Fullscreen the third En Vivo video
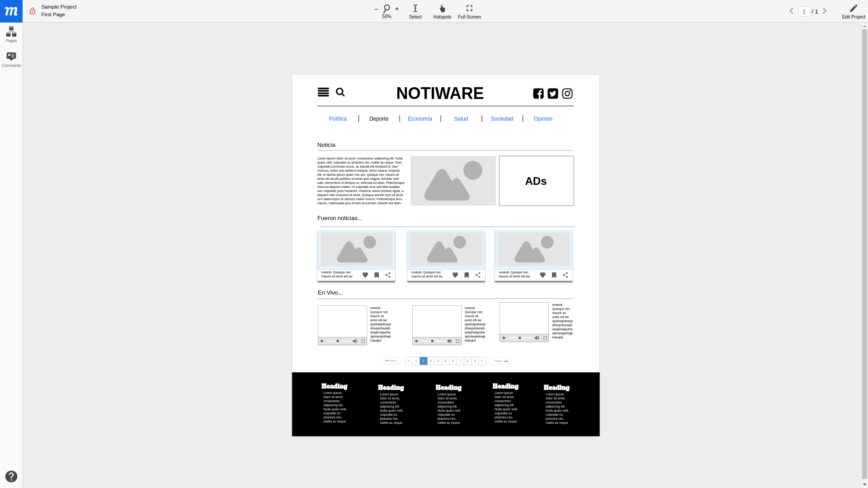868x488 pixels. (545, 338)
